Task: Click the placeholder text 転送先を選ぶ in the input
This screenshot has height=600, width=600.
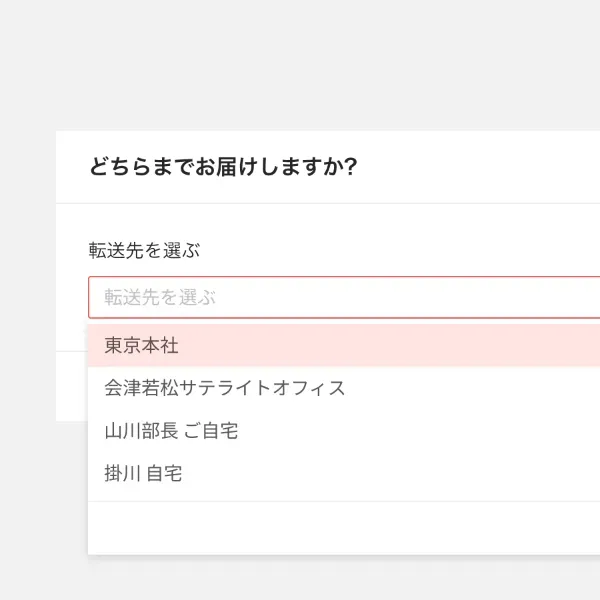Action: point(160,298)
